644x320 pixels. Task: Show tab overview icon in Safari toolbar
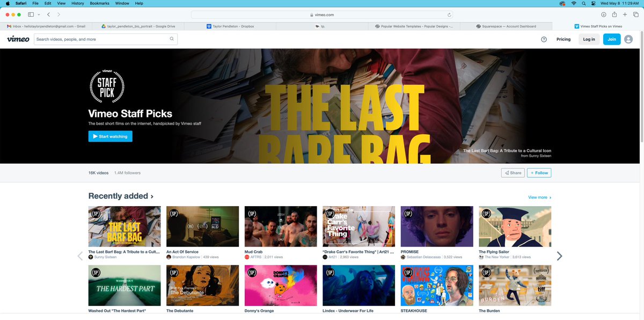(x=636, y=14)
